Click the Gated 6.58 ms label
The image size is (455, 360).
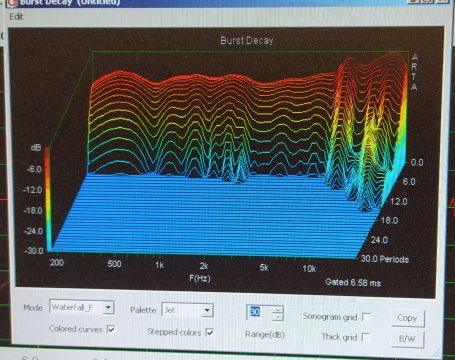point(353,283)
